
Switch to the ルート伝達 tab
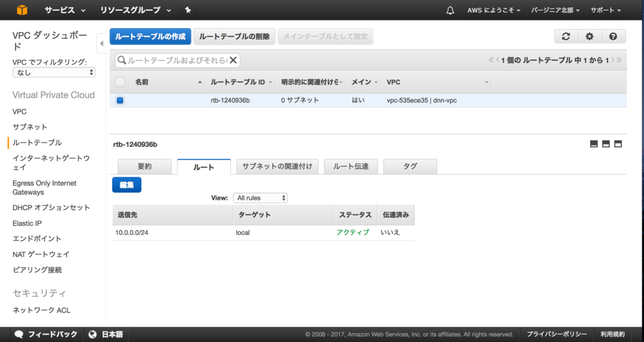tap(351, 166)
